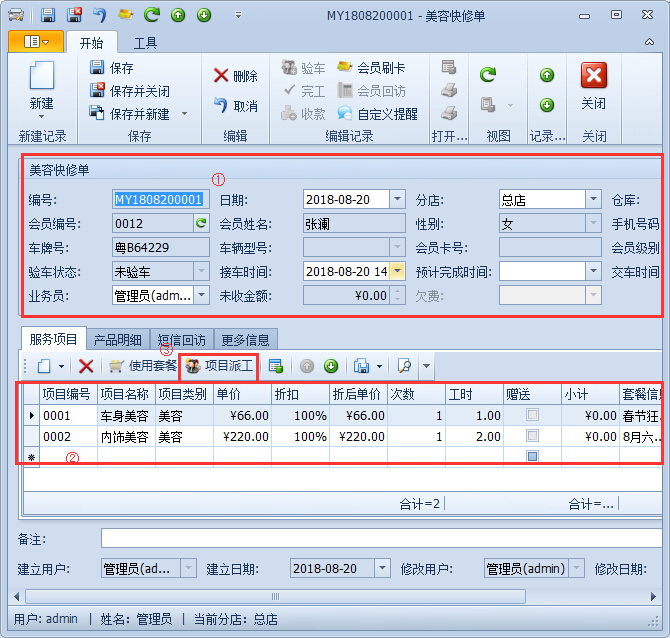This screenshot has height=638, width=670.
Task: Toggle 赠送 checkbox for 车身美容 row
Action: tap(533, 415)
